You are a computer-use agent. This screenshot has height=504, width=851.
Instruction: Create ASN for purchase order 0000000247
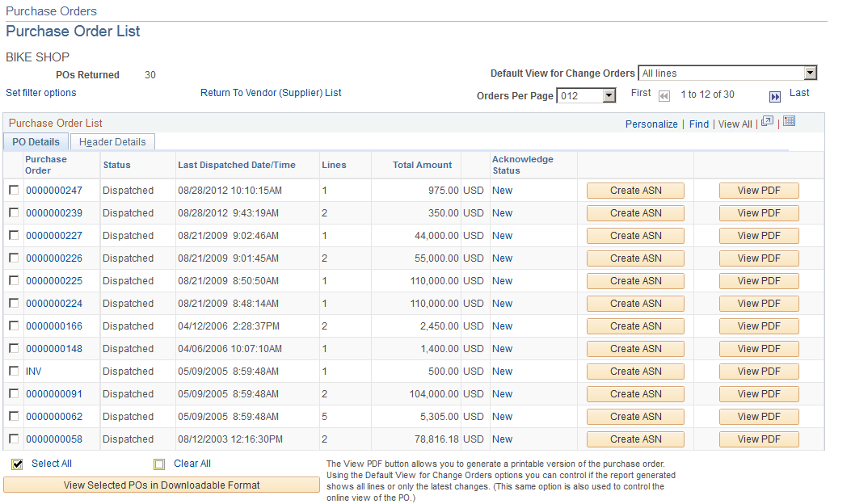[635, 190]
